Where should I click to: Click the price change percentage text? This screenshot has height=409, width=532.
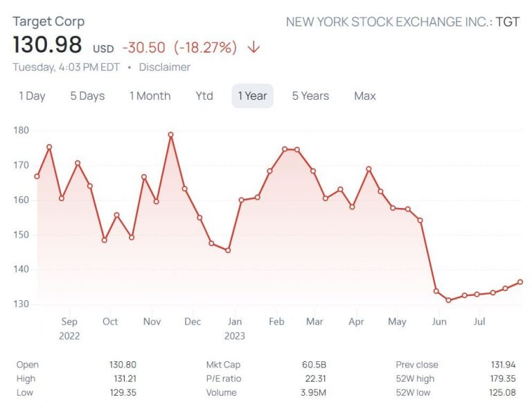205,47
